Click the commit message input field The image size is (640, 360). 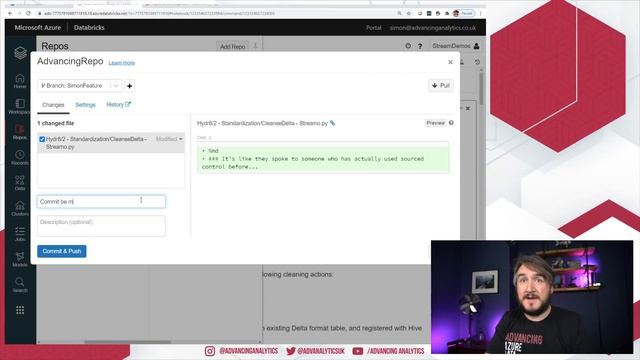coord(101,201)
